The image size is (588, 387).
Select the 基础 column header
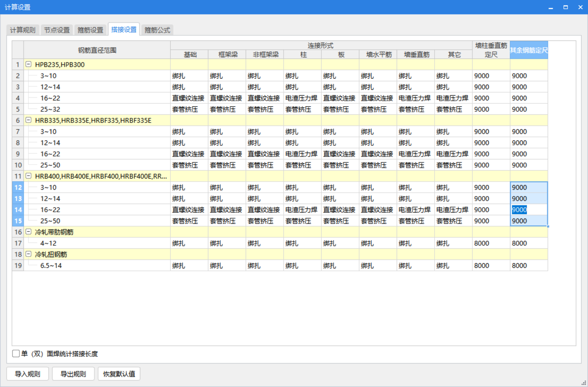click(190, 54)
